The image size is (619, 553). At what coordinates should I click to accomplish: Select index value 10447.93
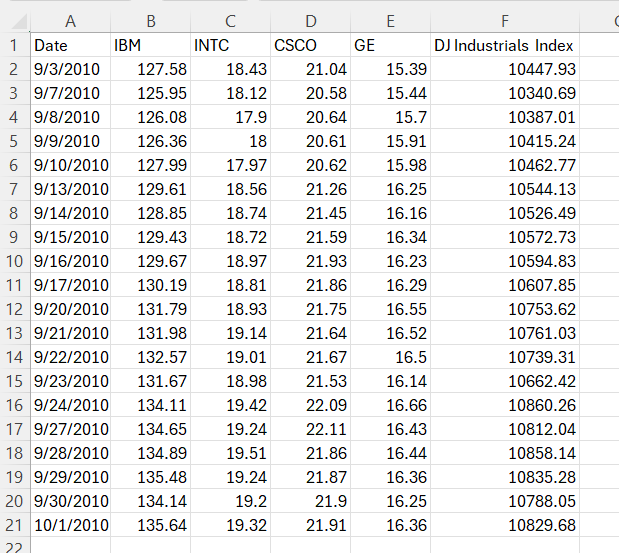pos(505,69)
